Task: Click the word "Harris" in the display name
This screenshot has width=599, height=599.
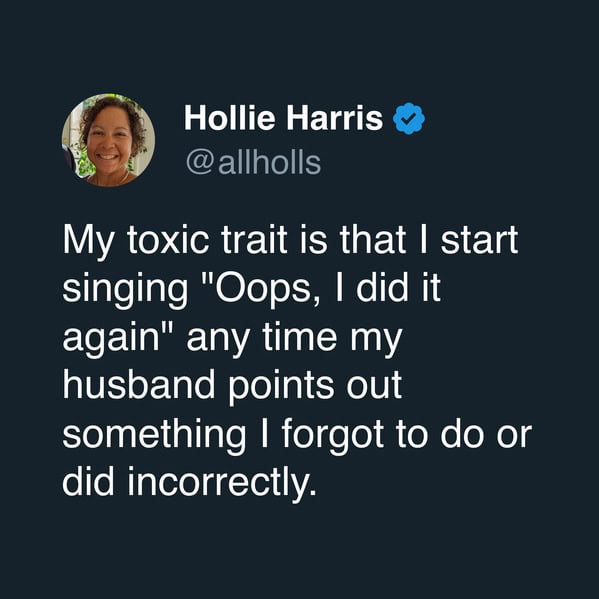Action: [334, 118]
